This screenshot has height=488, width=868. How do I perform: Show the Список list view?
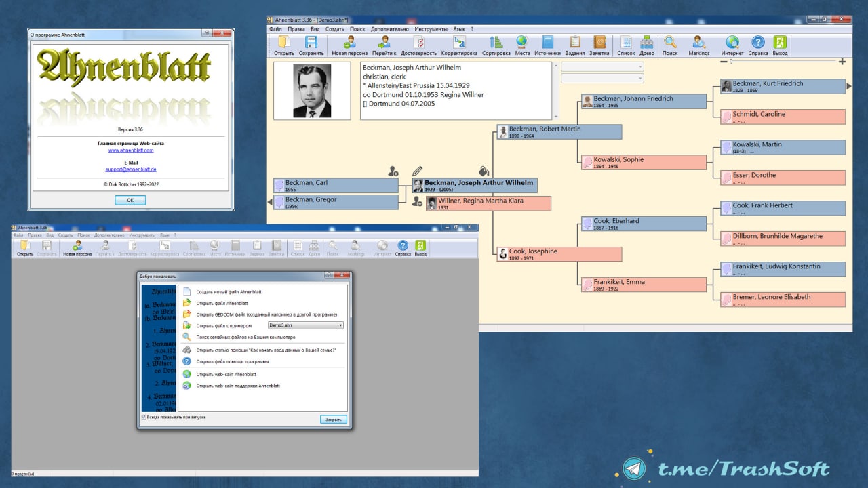point(626,45)
